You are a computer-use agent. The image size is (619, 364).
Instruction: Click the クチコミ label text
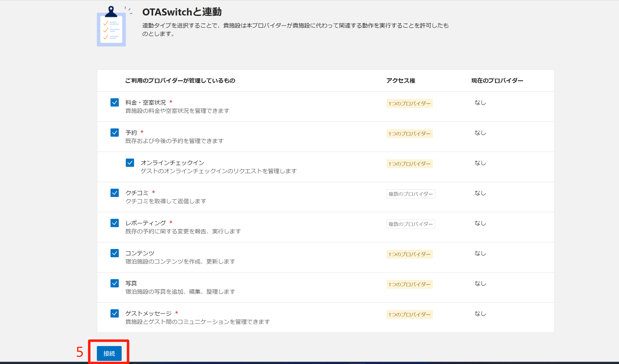pos(137,193)
